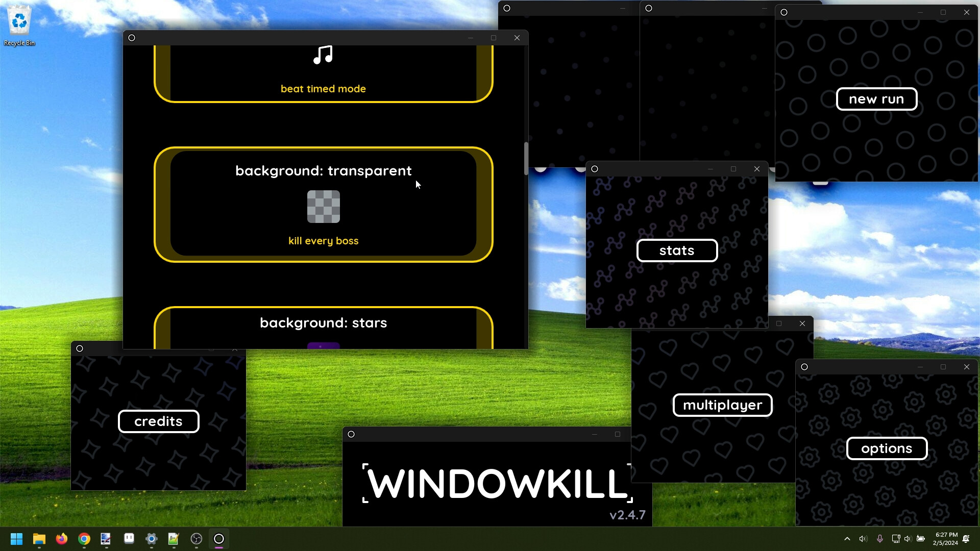
Task: Click the musical note beat timed mode icon
Action: coord(323,55)
